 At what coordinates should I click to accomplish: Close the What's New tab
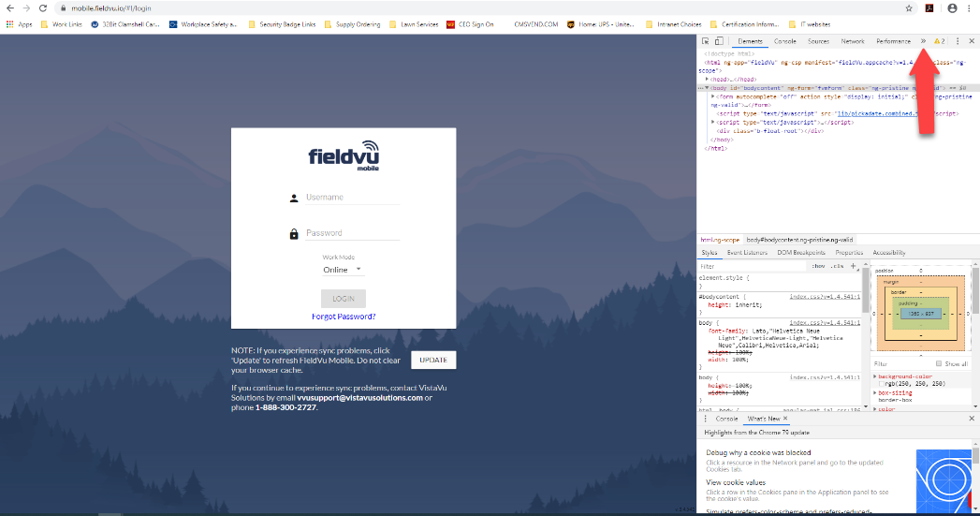coord(785,419)
